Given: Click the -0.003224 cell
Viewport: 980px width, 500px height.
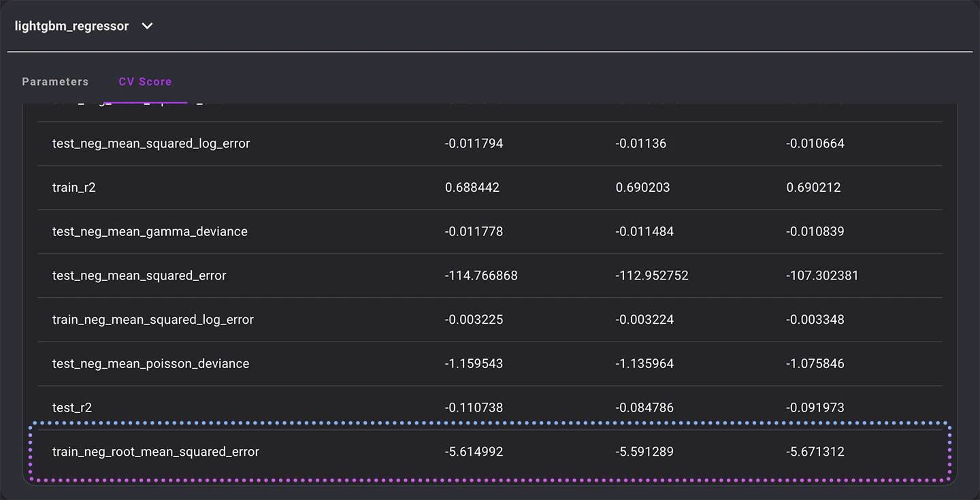Looking at the screenshot, I should click(644, 319).
